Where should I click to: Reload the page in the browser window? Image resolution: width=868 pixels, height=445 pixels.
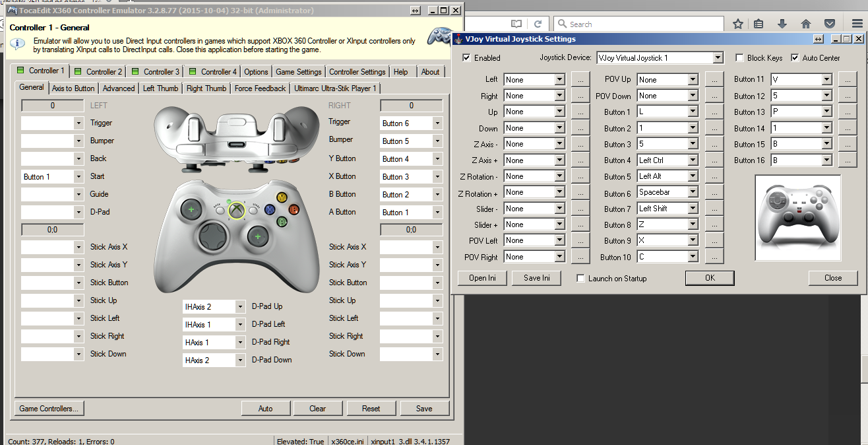(538, 24)
